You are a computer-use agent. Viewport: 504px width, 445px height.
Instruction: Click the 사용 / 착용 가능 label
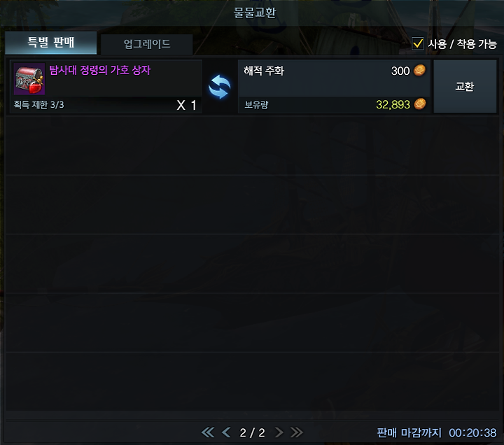coord(462,44)
